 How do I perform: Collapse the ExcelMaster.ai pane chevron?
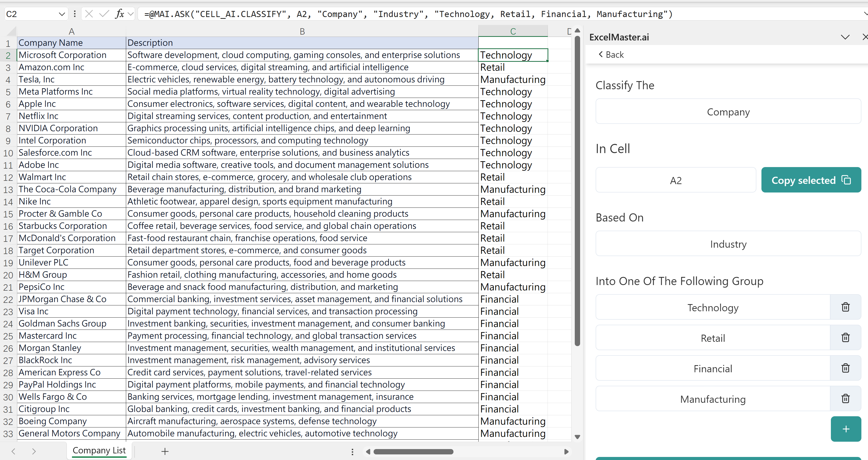[845, 37]
